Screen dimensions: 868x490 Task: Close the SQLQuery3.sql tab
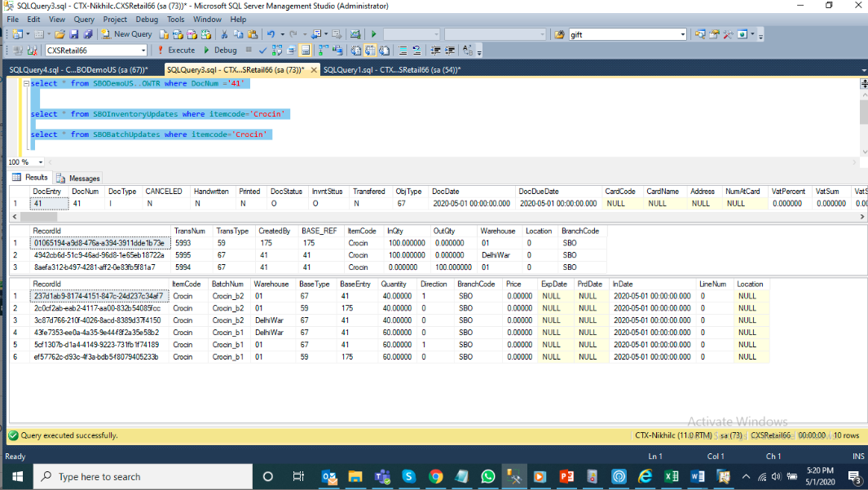click(314, 70)
